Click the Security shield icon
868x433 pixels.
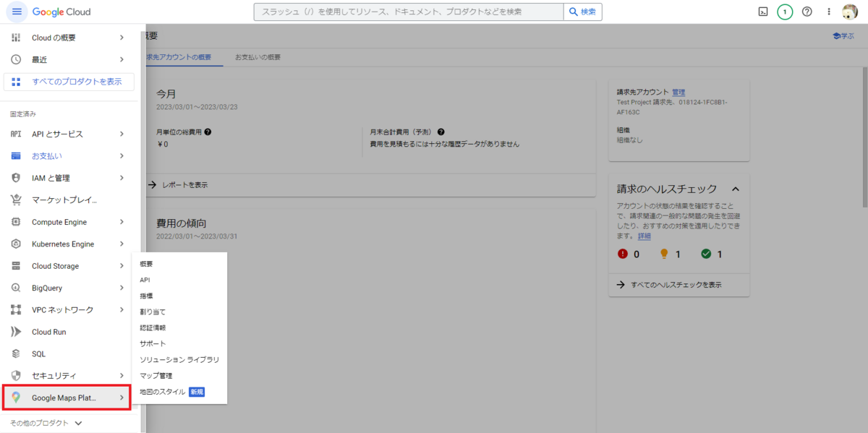point(16,376)
